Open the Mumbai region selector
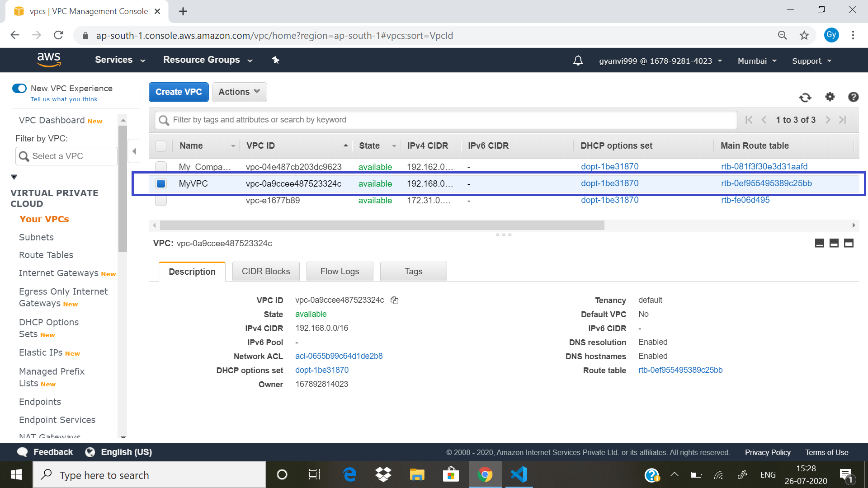 point(756,60)
